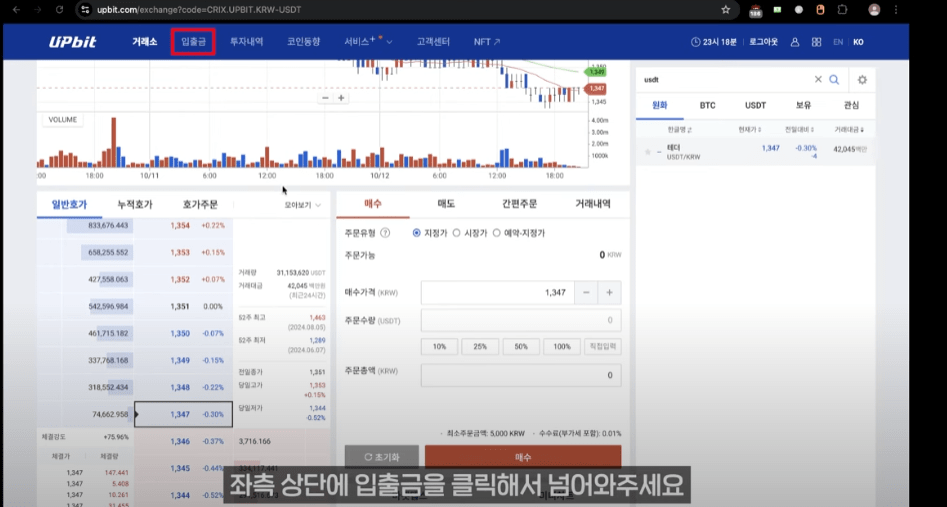Open the browser extensions puzzle icon
The width and height of the screenshot is (947, 507).
(x=843, y=10)
